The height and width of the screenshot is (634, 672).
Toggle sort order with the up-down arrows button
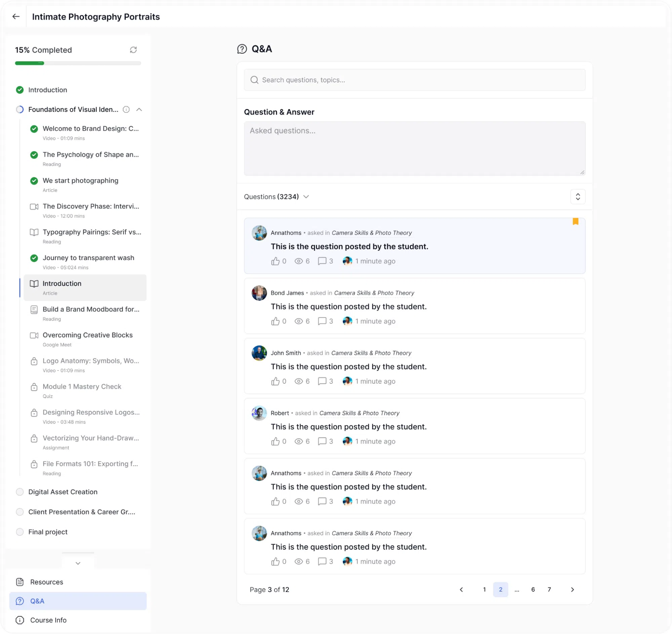pyautogui.click(x=578, y=197)
